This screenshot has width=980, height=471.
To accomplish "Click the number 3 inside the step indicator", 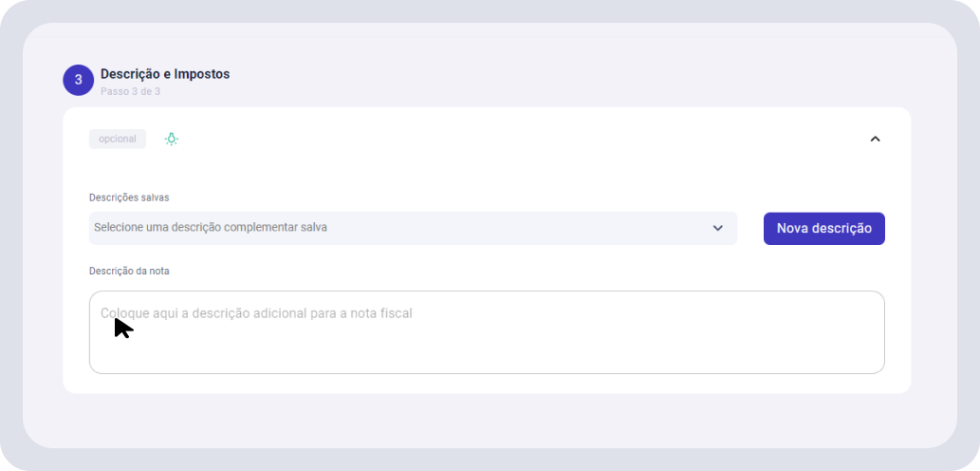I will pyautogui.click(x=78, y=80).
